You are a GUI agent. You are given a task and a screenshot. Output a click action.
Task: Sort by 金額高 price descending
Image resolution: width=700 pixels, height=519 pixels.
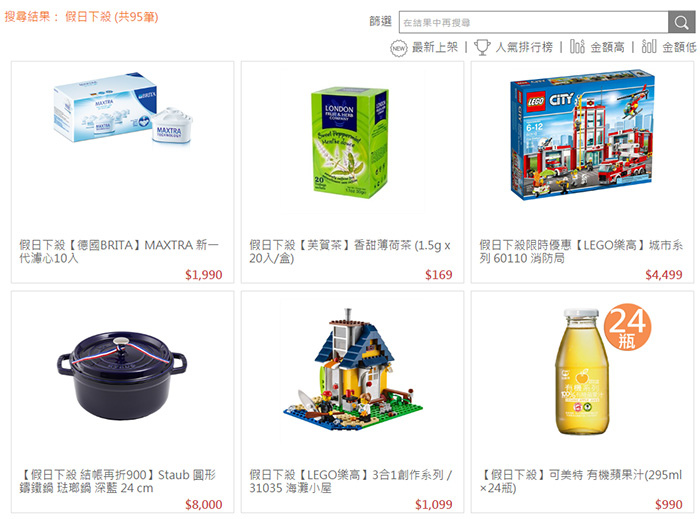point(607,47)
